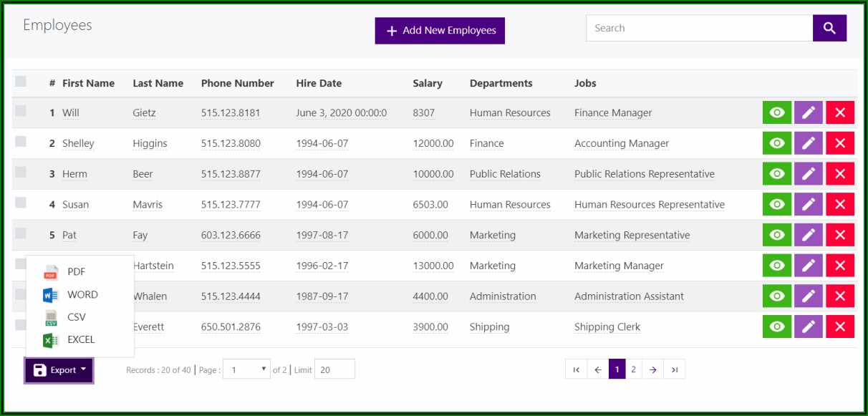Open Susan Mavris's details via eye icon
This screenshot has width=868, height=416.
click(x=776, y=205)
